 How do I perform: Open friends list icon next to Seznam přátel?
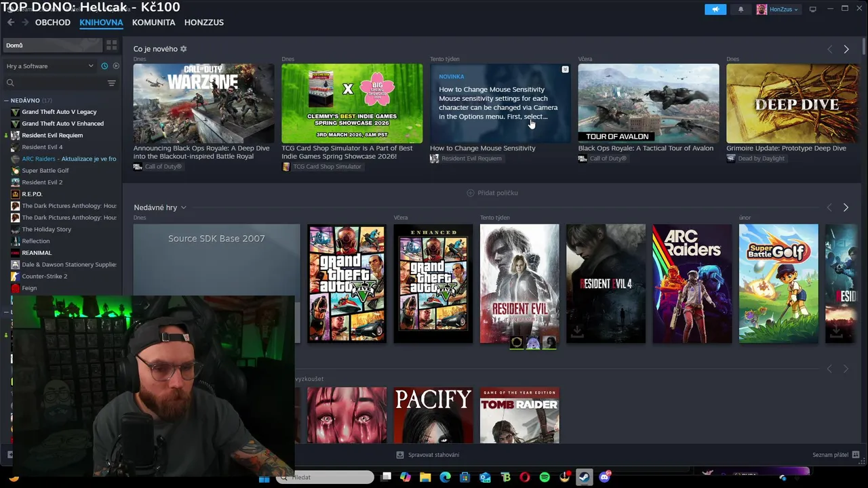point(856,455)
